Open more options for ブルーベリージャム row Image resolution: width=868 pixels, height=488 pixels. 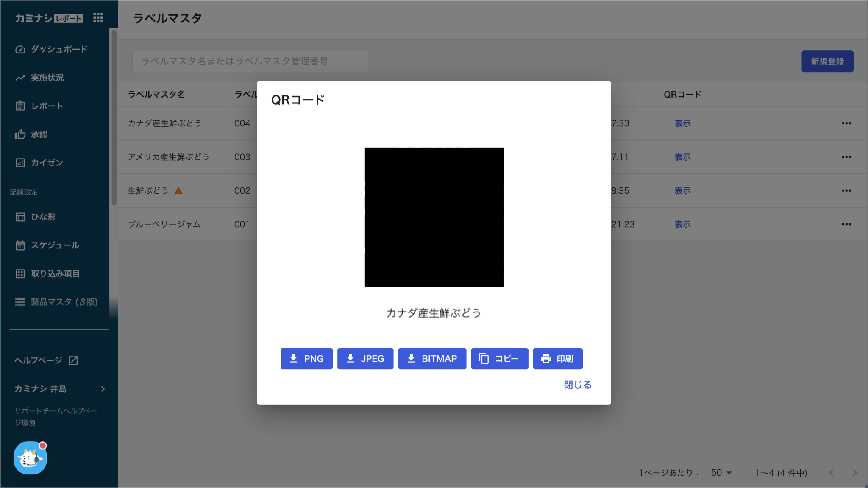click(846, 224)
